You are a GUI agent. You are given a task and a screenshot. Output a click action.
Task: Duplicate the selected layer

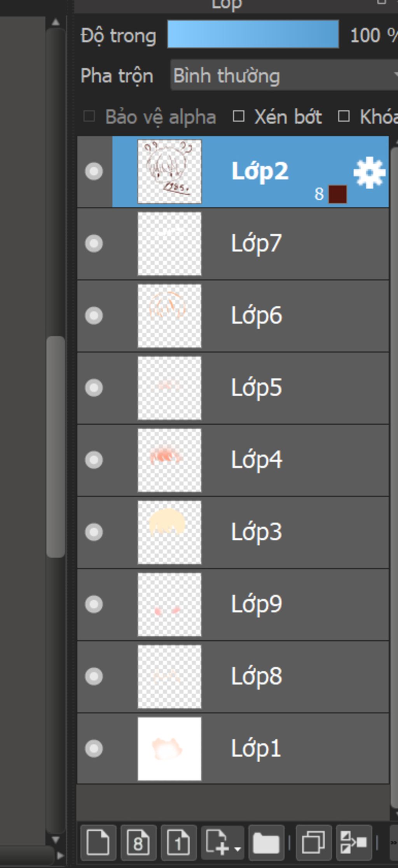pos(314,842)
